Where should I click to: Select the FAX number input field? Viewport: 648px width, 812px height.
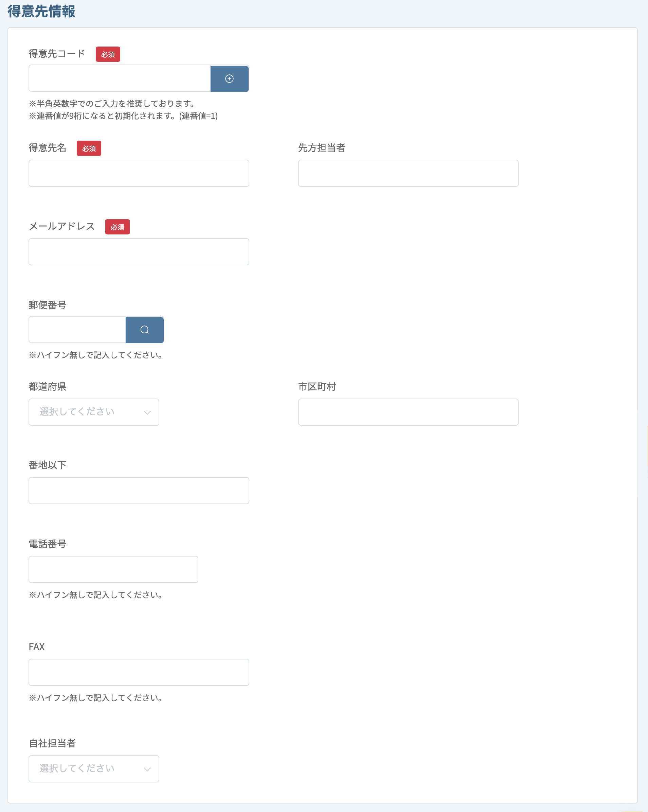pos(139,672)
